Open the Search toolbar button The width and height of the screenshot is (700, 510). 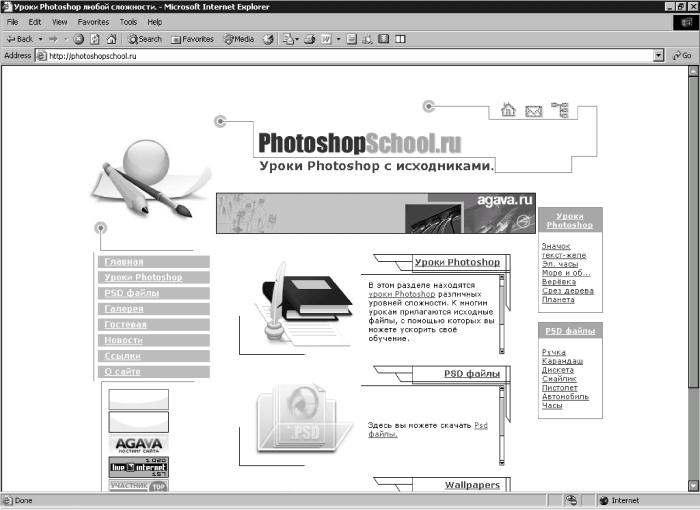[145, 39]
